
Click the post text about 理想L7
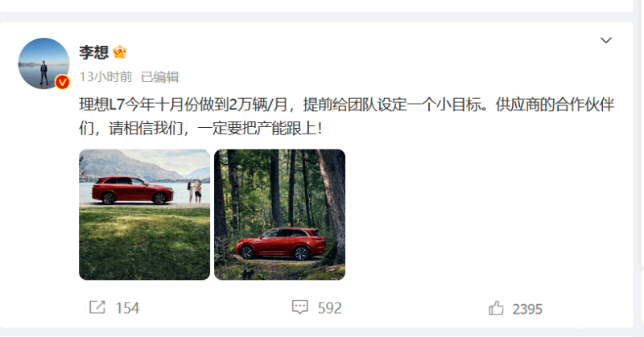346,117
